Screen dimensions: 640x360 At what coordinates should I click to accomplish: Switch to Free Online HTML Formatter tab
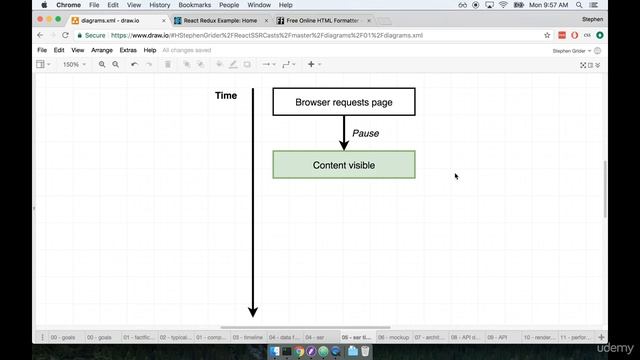[x=322, y=20]
